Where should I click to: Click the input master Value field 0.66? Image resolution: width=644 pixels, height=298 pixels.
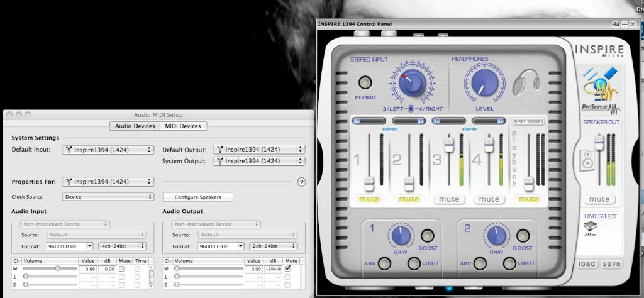pos(87,269)
